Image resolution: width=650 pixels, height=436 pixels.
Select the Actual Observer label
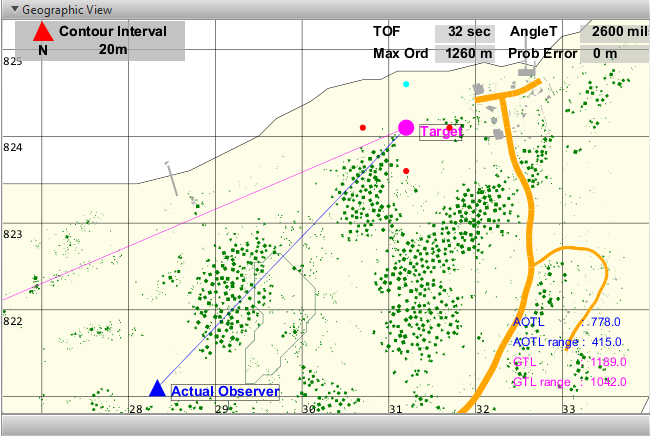(x=225, y=392)
